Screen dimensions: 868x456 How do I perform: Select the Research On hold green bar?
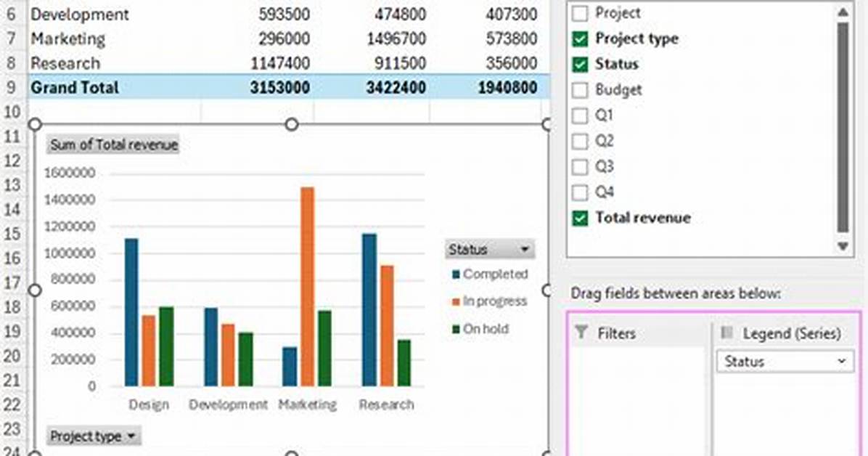(x=404, y=363)
